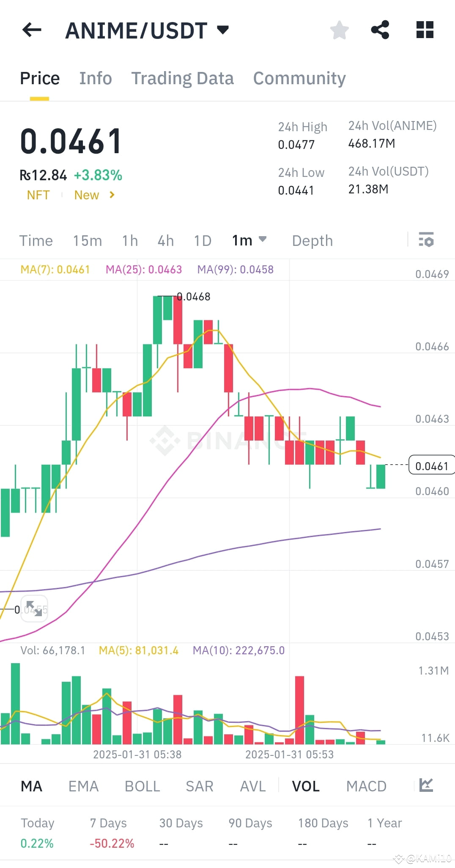This screenshot has width=455, height=868.
Task: Tap the NFT tag link
Action: (38, 195)
